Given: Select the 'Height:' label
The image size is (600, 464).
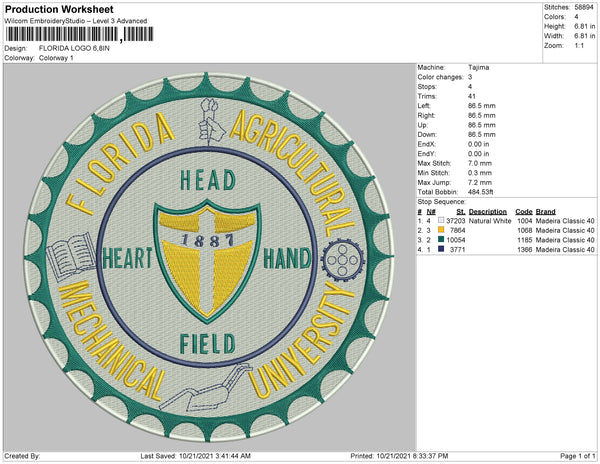Looking at the screenshot, I should click(555, 26).
